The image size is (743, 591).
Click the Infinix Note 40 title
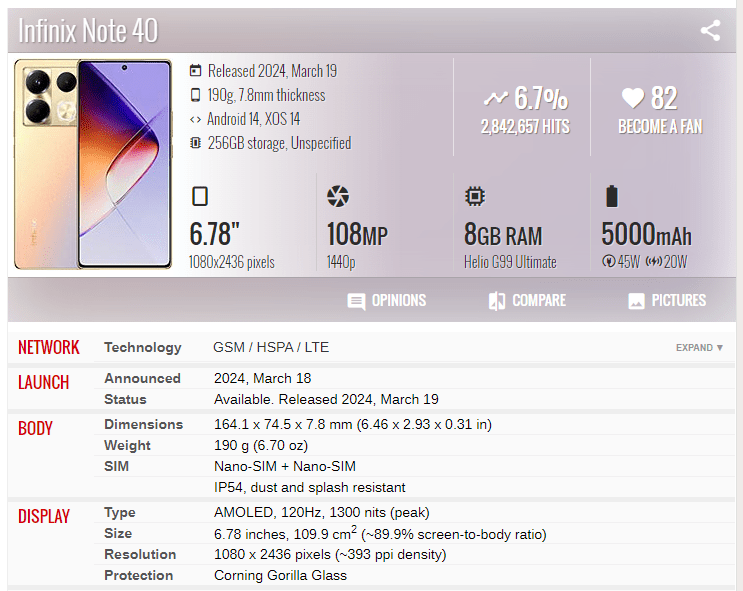tap(88, 30)
